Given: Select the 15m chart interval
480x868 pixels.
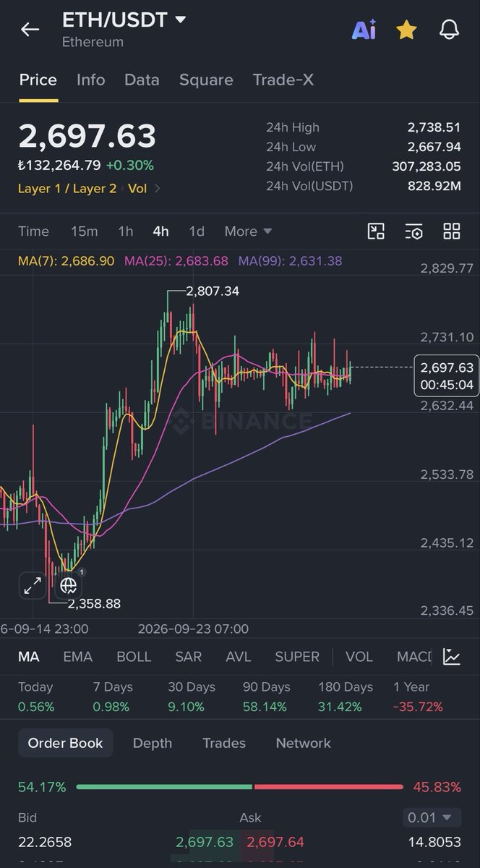Looking at the screenshot, I should pyautogui.click(x=84, y=231).
